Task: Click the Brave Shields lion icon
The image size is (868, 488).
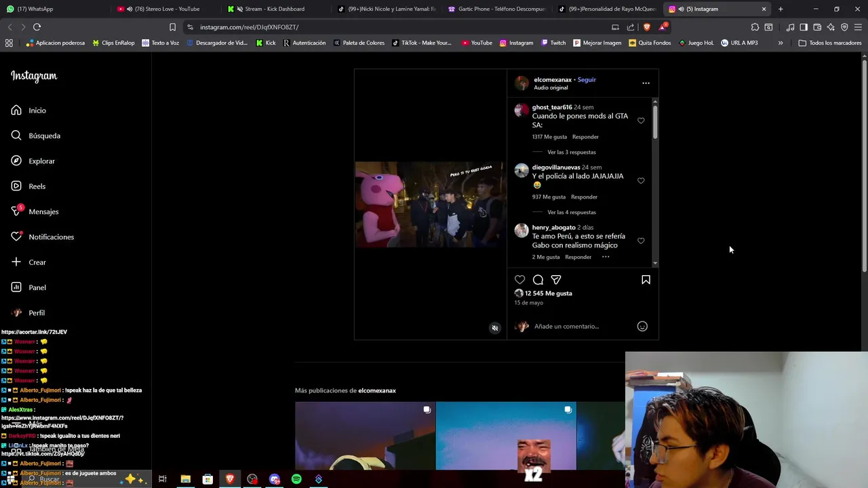Action: pos(646,27)
